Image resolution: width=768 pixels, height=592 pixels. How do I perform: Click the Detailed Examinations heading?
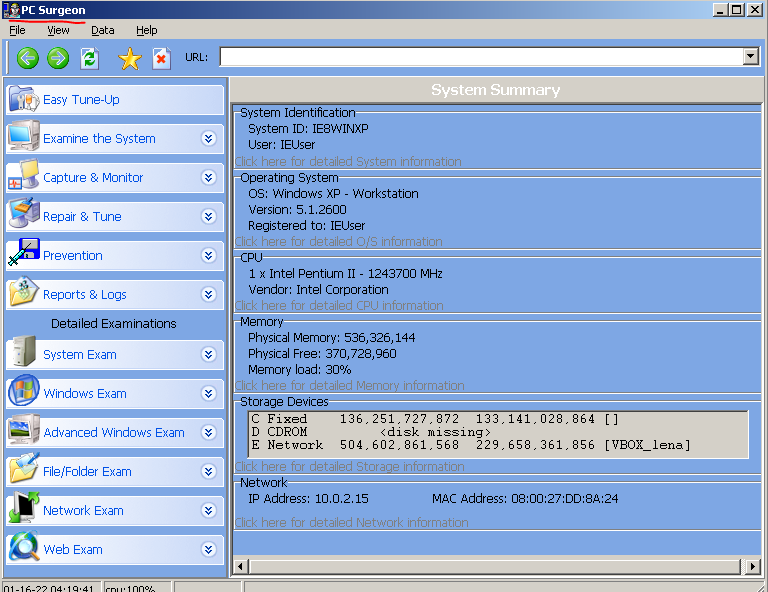[x=114, y=324]
